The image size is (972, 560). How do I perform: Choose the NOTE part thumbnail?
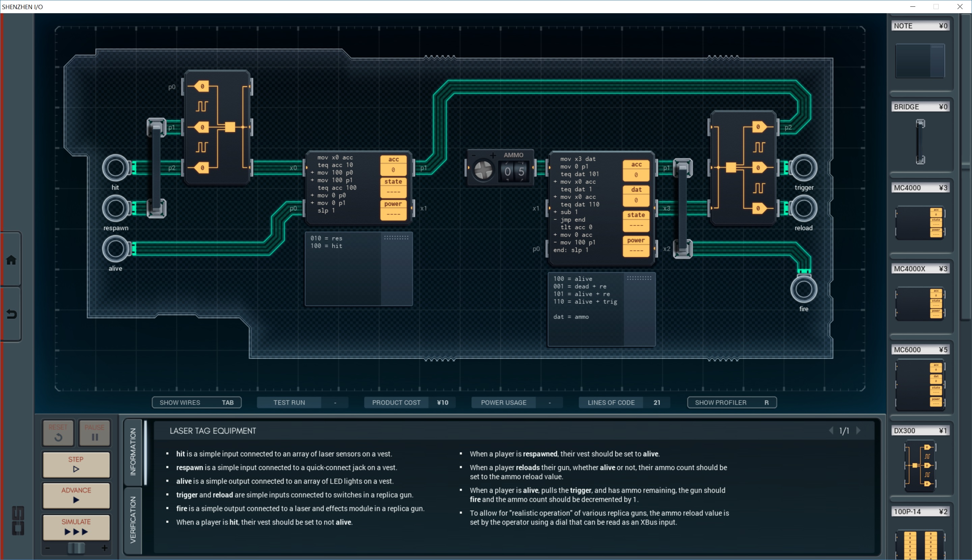(920, 61)
